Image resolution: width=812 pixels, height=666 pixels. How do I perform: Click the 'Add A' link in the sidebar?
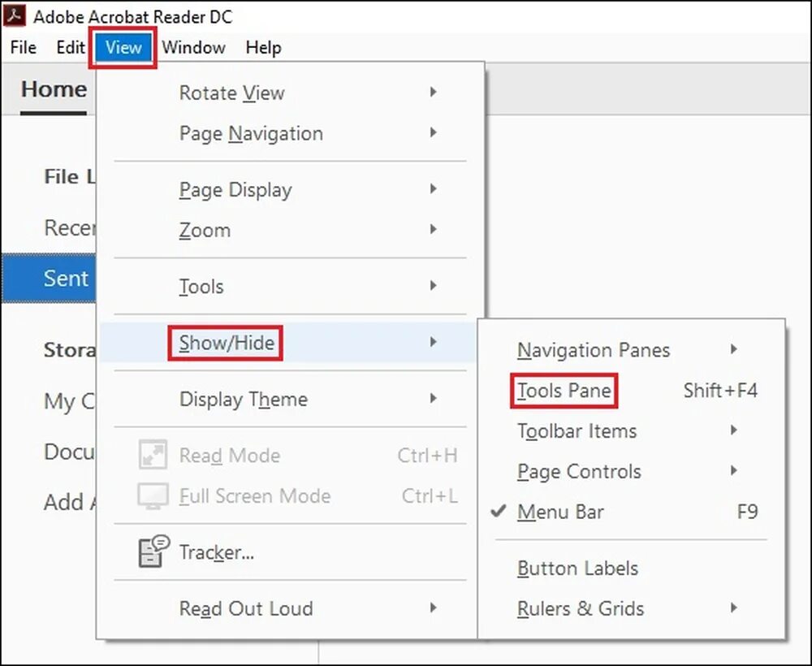click(x=70, y=502)
